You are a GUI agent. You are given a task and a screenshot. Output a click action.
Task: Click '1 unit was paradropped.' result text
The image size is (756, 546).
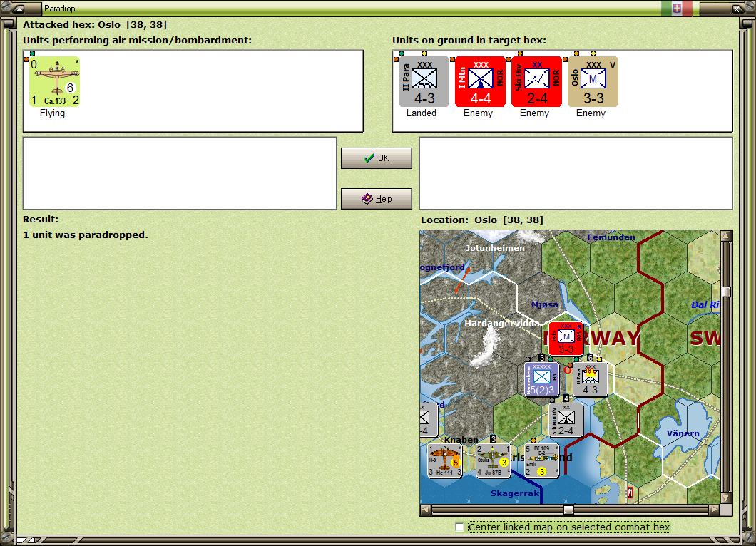pyautogui.click(x=86, y=235)
